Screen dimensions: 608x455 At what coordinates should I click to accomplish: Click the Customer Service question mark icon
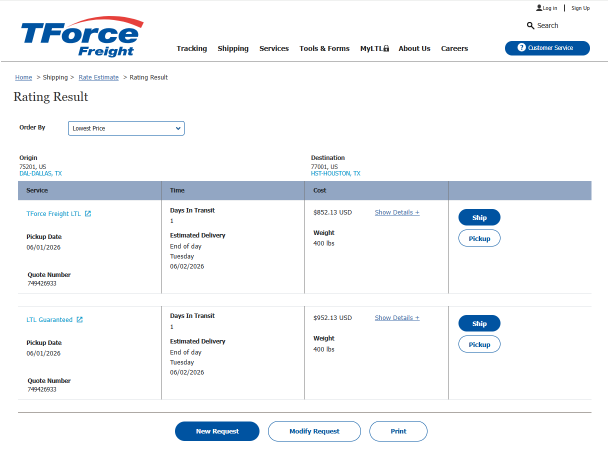[522, 47]
